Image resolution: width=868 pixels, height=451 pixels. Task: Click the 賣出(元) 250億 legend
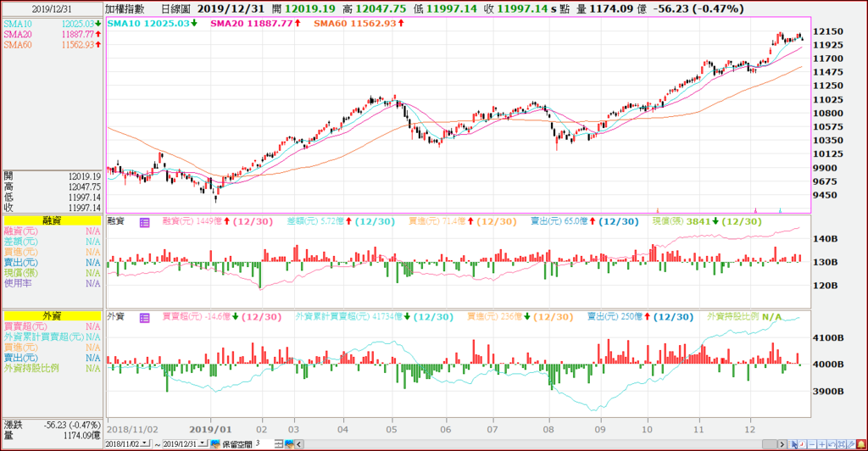[x=640, y=316]
